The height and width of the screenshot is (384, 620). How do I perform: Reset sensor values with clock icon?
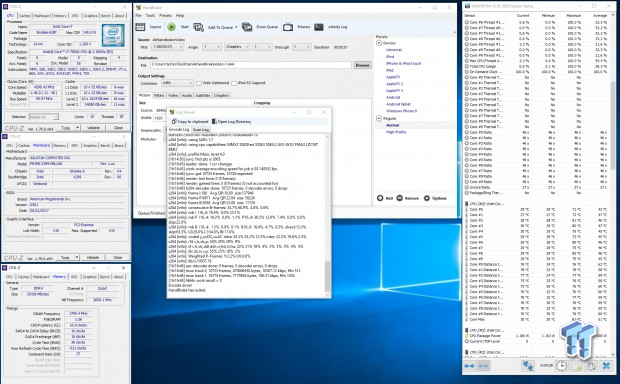(x=561, y=366)
